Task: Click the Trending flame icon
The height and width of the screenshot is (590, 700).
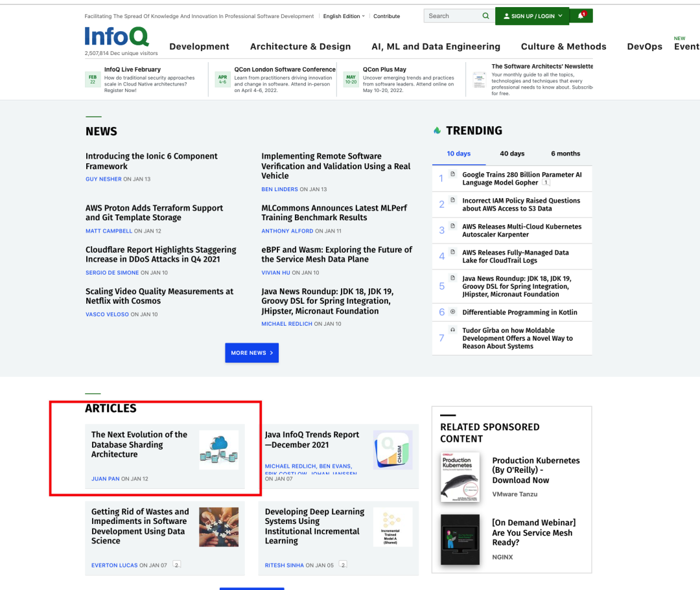Action: coord(437,131)
